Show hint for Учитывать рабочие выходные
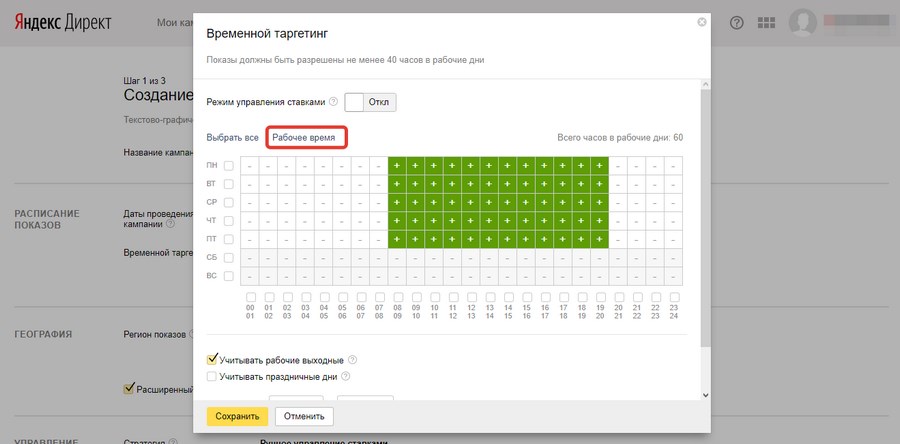 coord(352,360)
